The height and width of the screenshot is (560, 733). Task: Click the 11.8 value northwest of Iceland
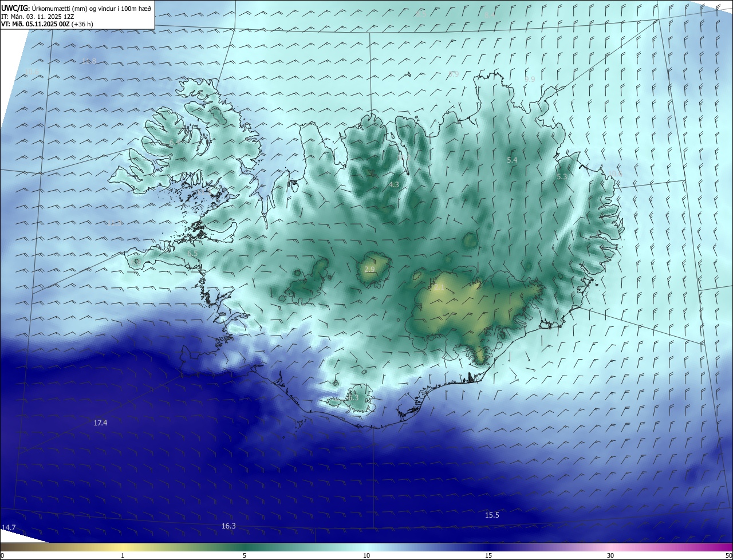(x=89, y=61)
